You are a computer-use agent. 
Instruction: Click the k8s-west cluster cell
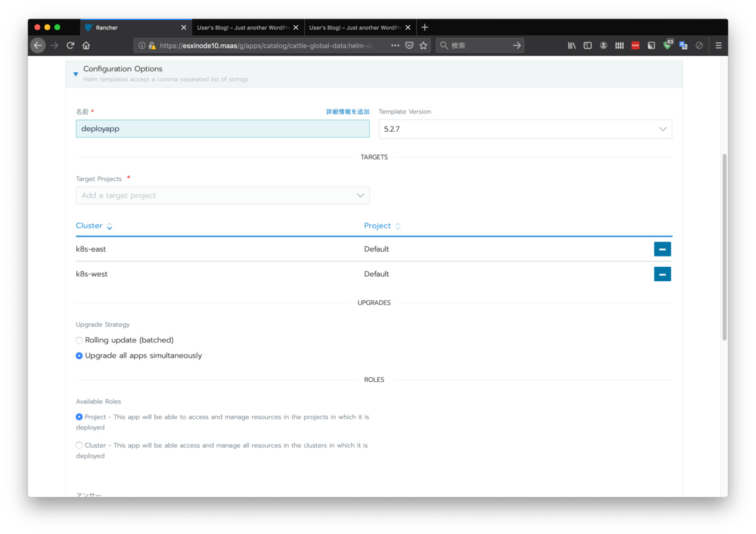(91, 274)
